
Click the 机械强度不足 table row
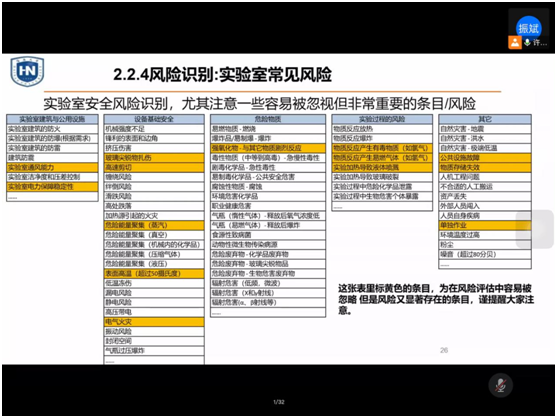154,129
